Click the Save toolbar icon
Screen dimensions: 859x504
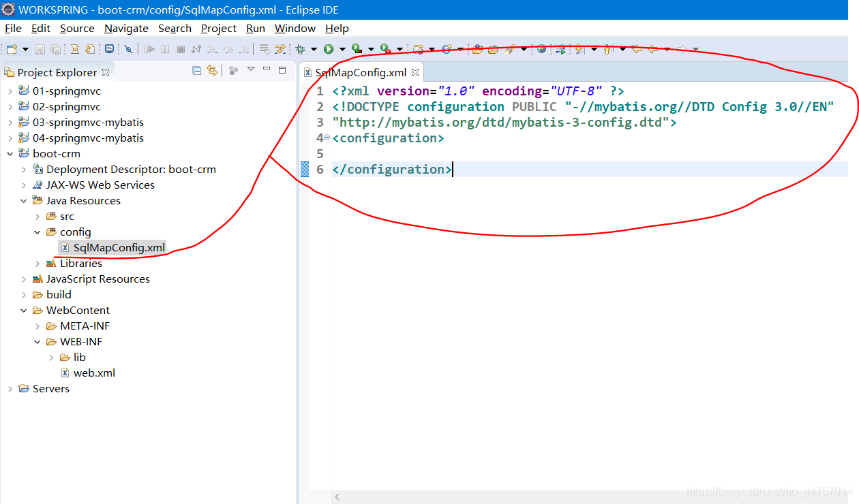[40, 49]
